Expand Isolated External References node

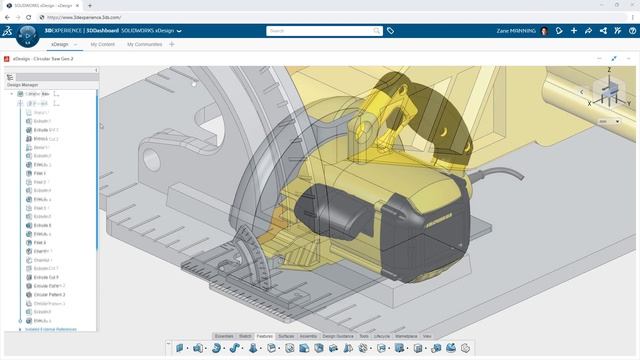coord(20,329)
